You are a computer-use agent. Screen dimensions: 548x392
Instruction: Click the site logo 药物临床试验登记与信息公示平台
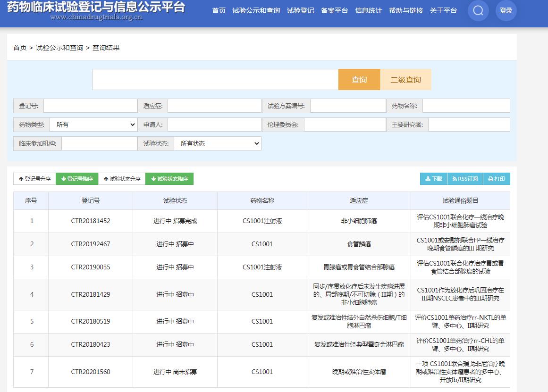click(x=96, y=10)
